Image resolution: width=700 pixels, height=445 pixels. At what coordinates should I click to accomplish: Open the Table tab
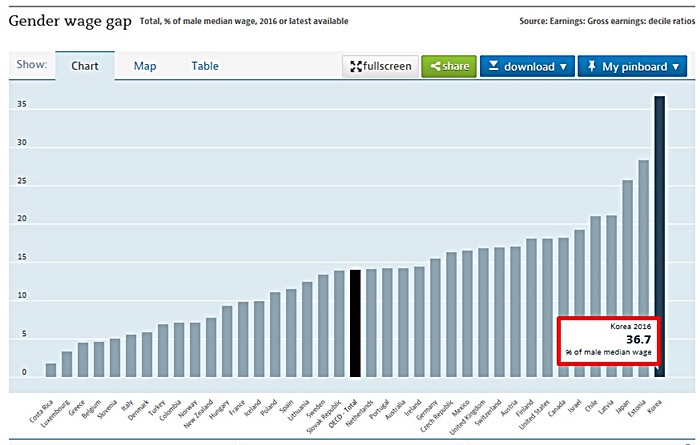point(205,66)
